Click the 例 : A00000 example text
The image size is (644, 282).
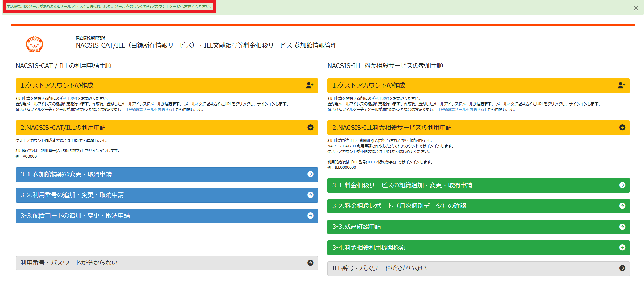point(26,156)
